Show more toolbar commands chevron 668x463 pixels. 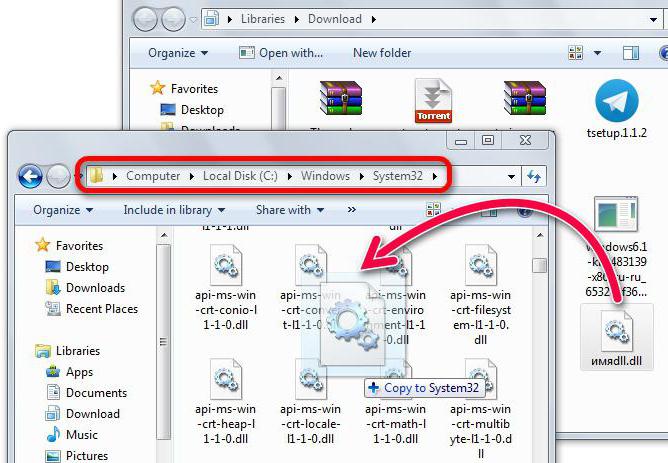[x=352, y=210]
